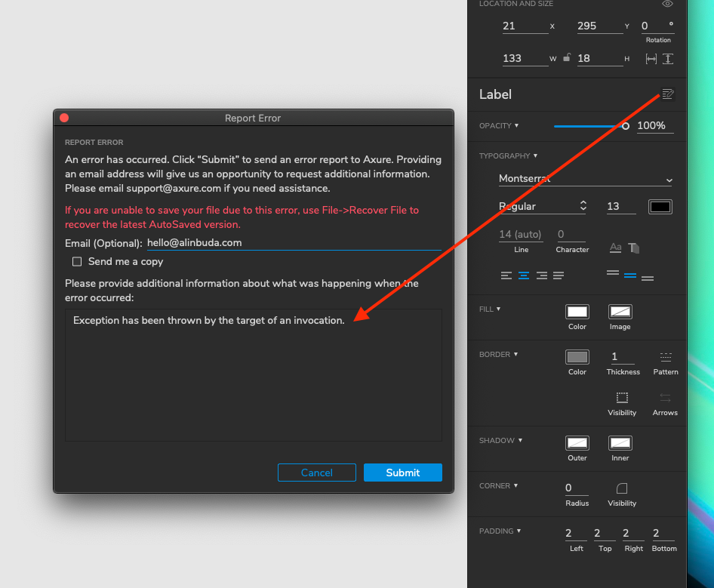Open the border Pattern picker
The height and width of the screenshot is (588, 714).
(665, 357)
